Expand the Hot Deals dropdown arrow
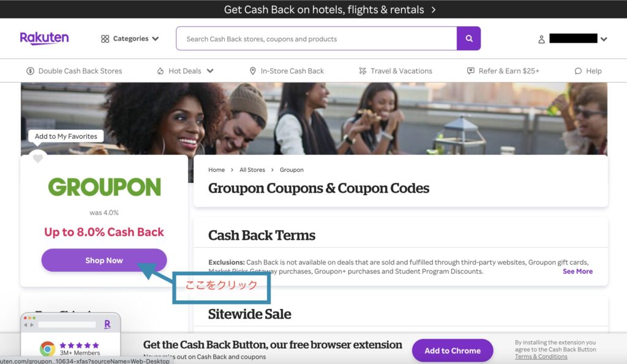The width and height of the screenshot is (627, 364). click(x=210, y=71)
